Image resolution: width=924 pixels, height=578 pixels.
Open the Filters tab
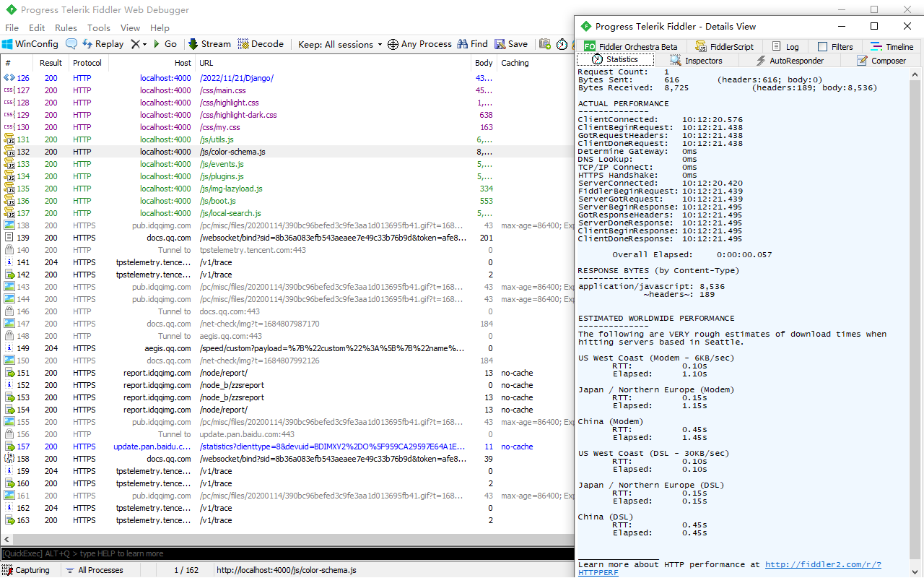click(834, 46)
